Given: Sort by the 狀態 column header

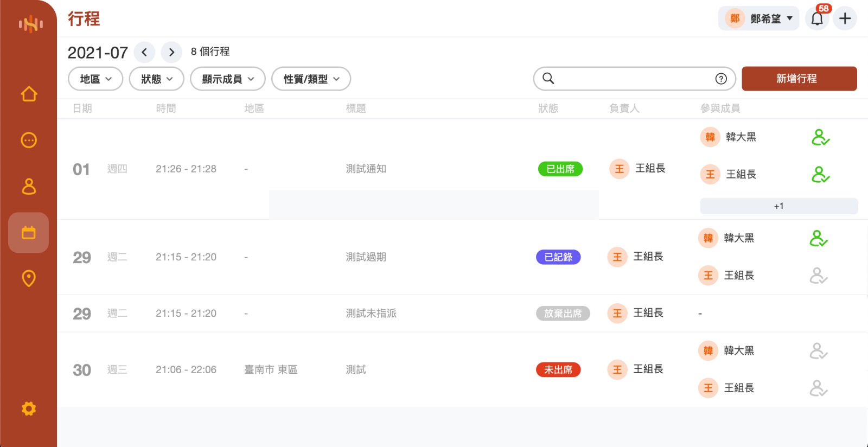Looking at the screenshot, I should coord(548,108).
